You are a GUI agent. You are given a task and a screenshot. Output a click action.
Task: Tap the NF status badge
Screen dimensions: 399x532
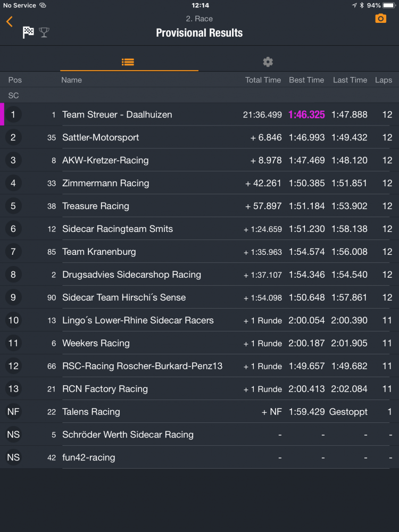click(13, 412)
